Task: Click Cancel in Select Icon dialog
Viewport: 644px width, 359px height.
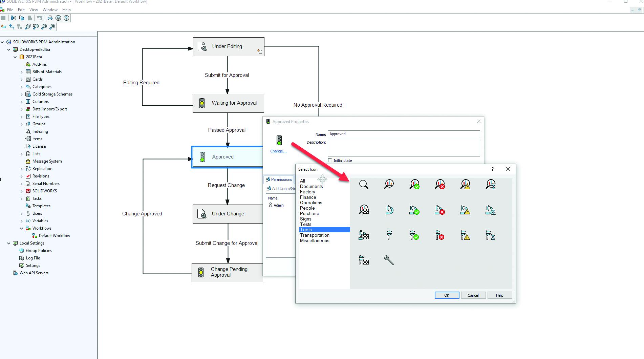Action: pyautogui.click(x=473, y=295)
